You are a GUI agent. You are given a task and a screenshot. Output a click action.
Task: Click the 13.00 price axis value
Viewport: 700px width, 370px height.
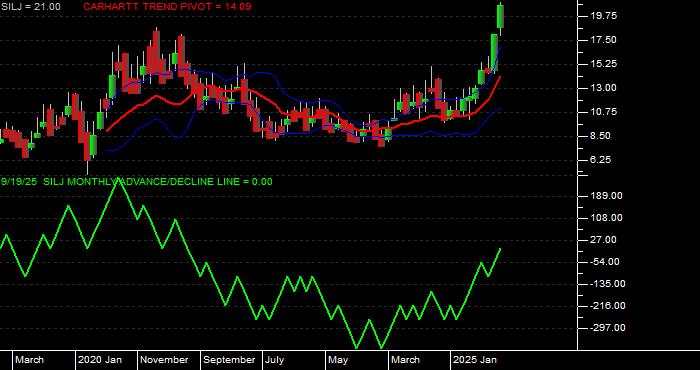[603, 88]
